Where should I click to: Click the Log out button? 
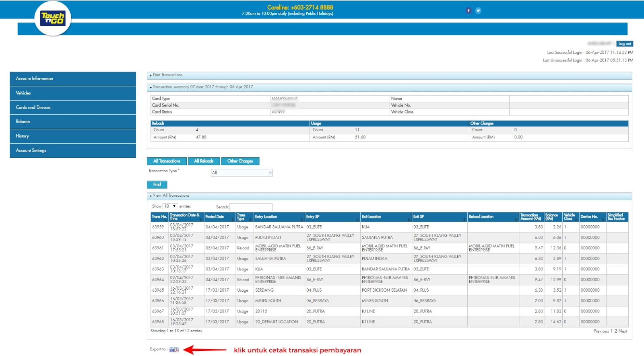(x=625, y=44)
